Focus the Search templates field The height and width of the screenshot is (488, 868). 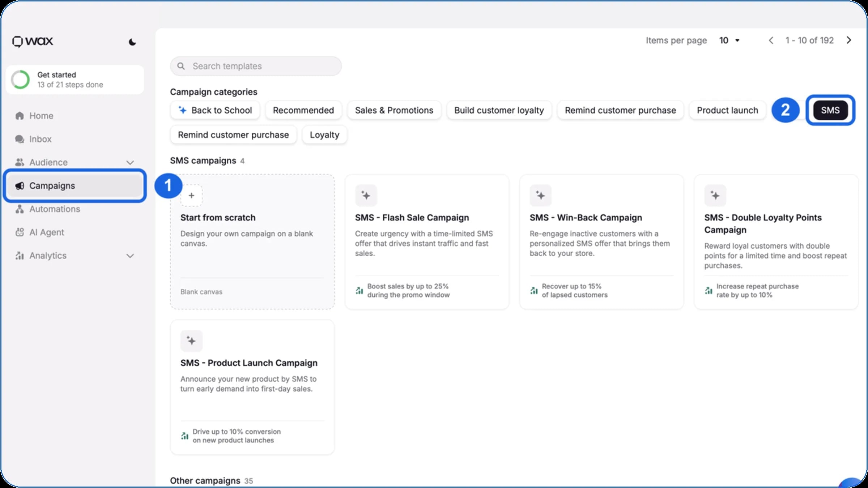coord(256,66)
